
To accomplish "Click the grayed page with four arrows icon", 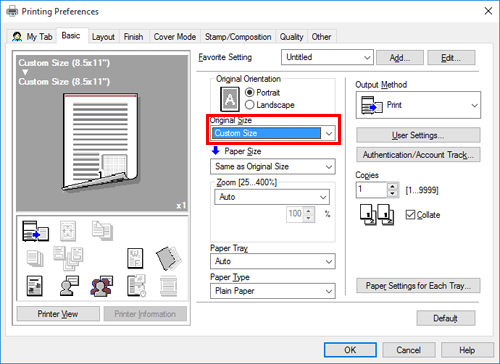I will tap(68, 231).
